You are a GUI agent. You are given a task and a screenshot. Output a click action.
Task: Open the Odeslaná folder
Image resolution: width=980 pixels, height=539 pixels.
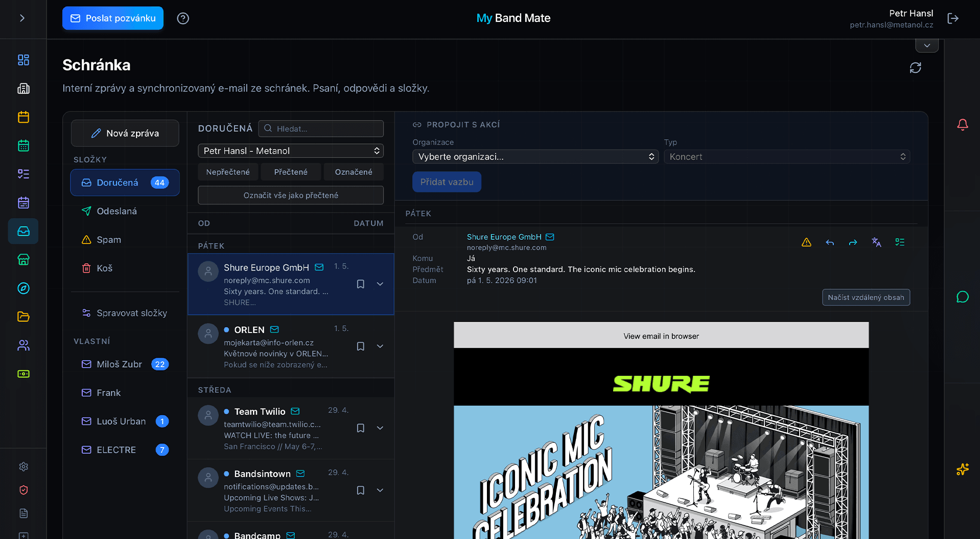(125, 211)
